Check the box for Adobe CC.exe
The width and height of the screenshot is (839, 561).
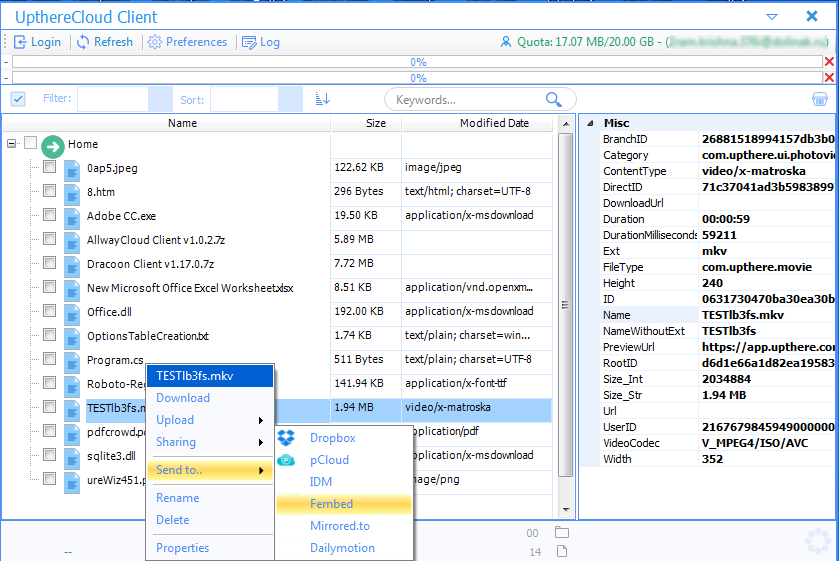(x=49, y=215)
